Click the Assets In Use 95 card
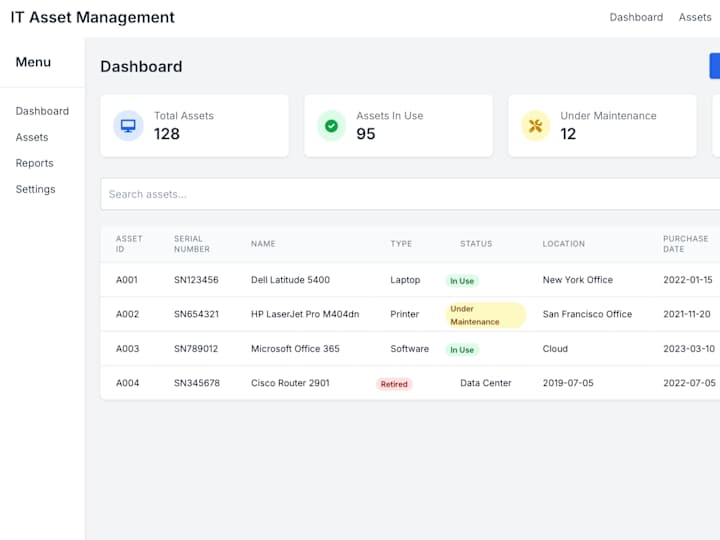This screenshot has width=720, height=540. pyautogui.click(x=399, y=126)
